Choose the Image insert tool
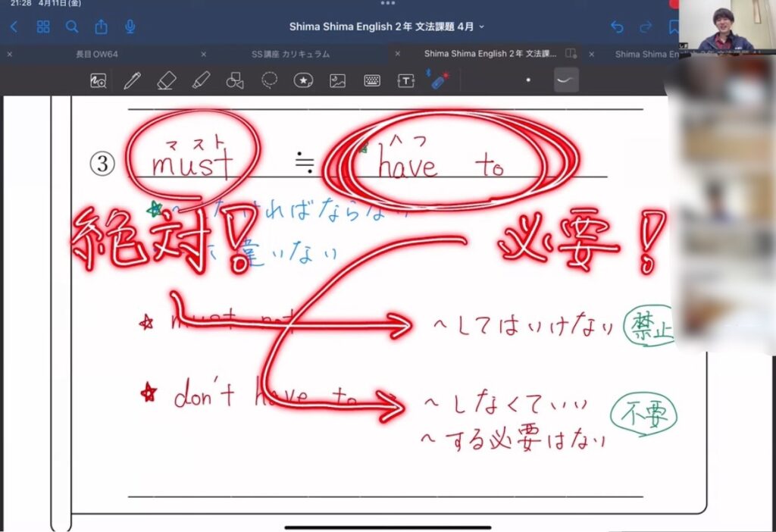776x532 pixels. tap(337, 80)
